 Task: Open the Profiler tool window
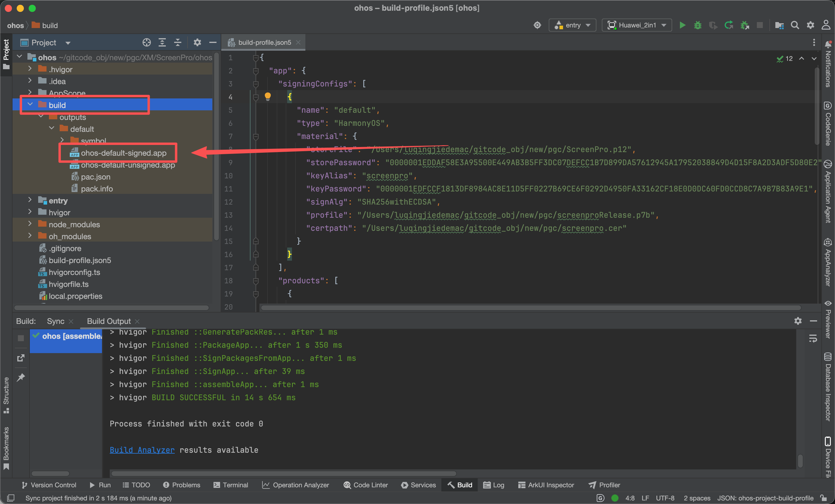coord(604,485)
